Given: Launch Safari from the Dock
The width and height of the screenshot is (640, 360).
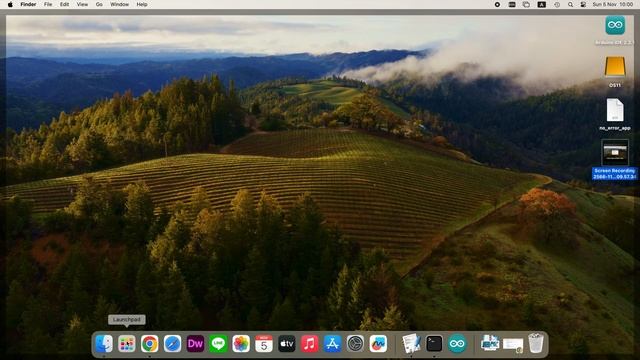Looking at the screenshot, I should [x=172, y=344].
